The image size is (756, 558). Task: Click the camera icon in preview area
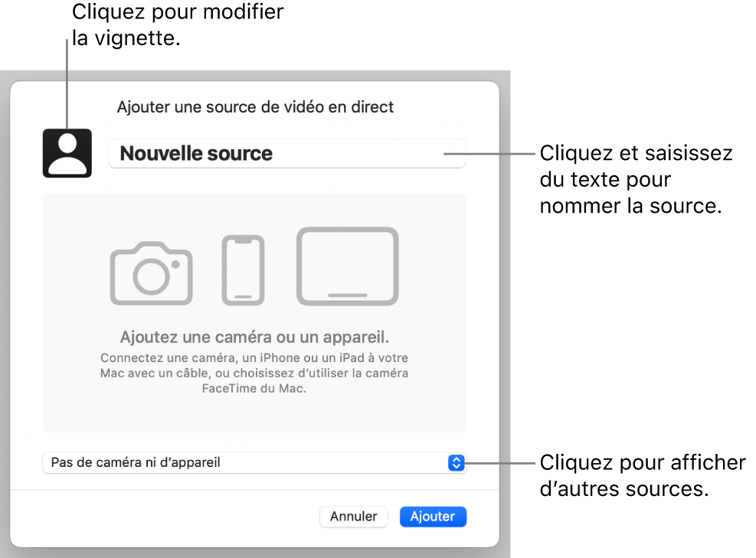click(152, 273)
